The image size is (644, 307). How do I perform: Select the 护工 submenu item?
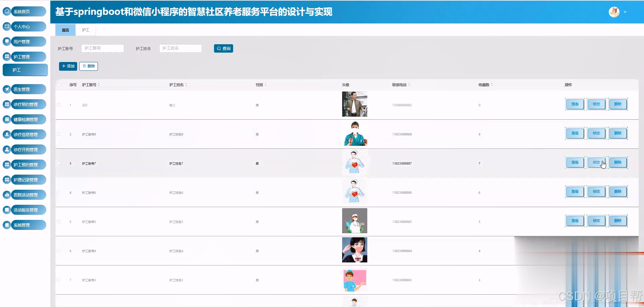tap(25, 70)
